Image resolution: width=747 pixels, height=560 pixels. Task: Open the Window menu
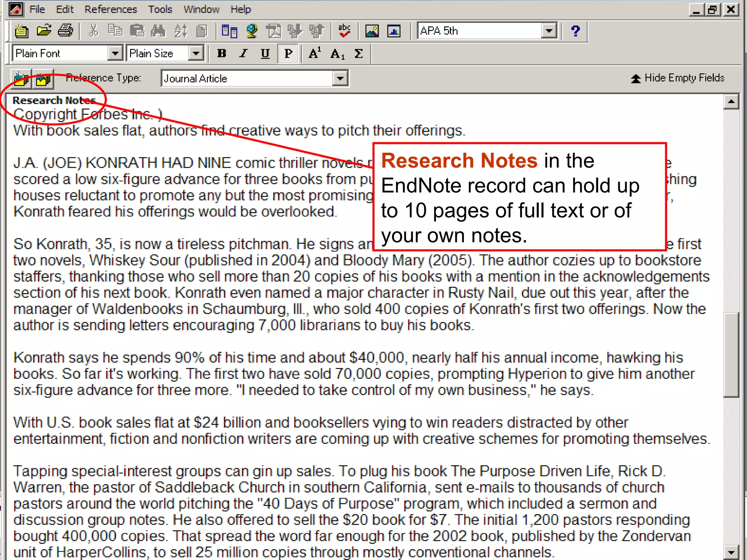pos(202,9)
